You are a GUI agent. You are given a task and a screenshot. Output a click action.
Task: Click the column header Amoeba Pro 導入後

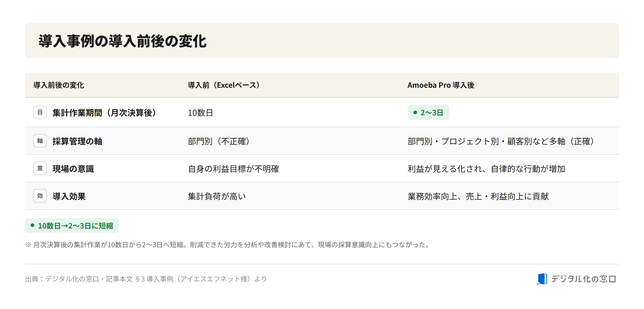pyautogui.click(x=441, y=85)
